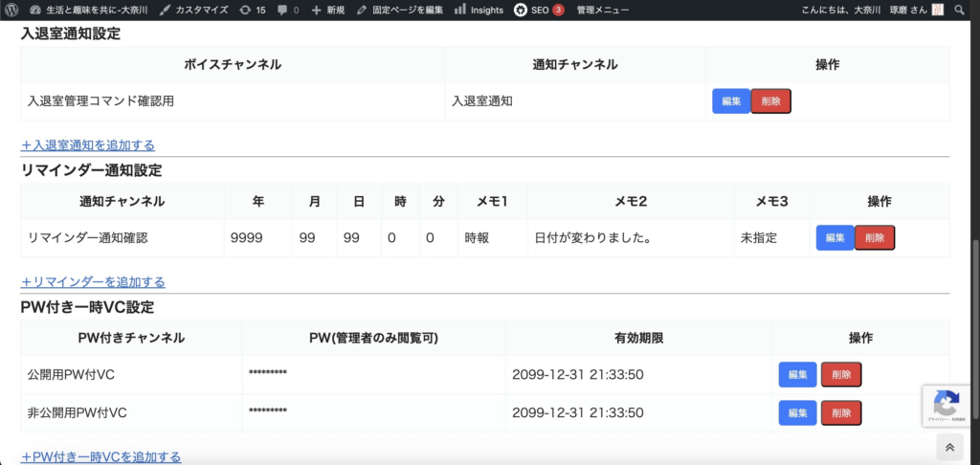Select 固定ページを編集 in admin bar
This screenshot has height=465, width=980.
pos(399,10)
